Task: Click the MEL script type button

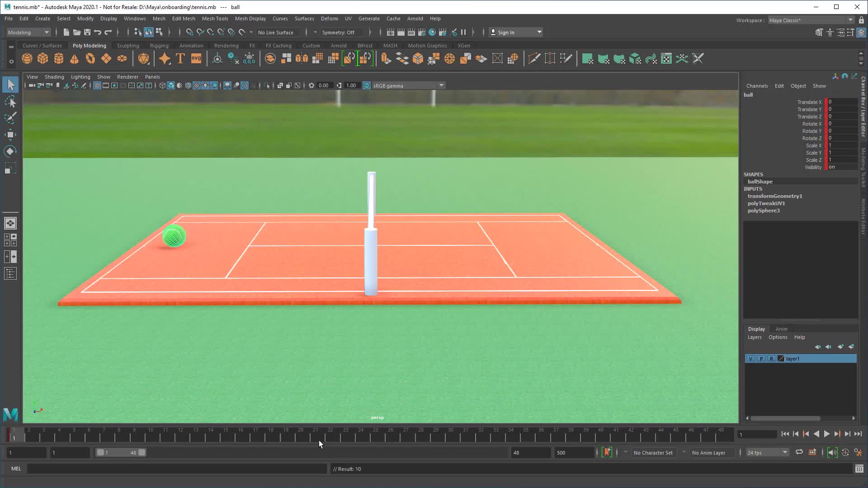Action: [16, 469]
